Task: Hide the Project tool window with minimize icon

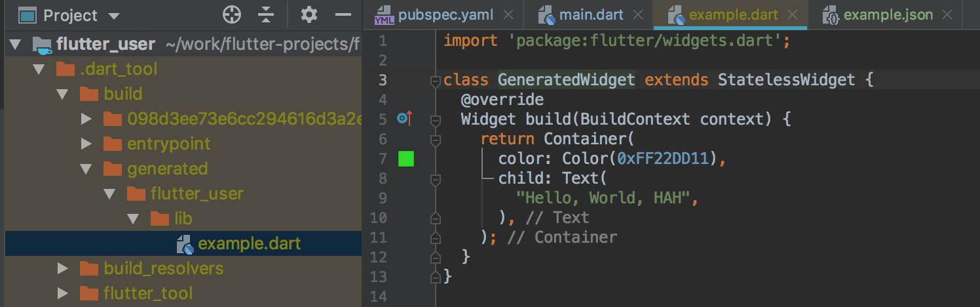Action: (x=343, y=15)
